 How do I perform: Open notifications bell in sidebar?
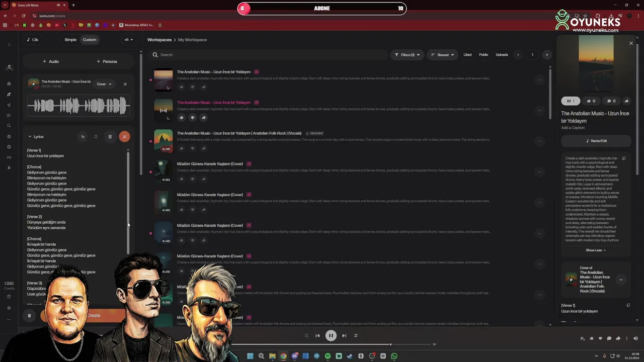9,167
